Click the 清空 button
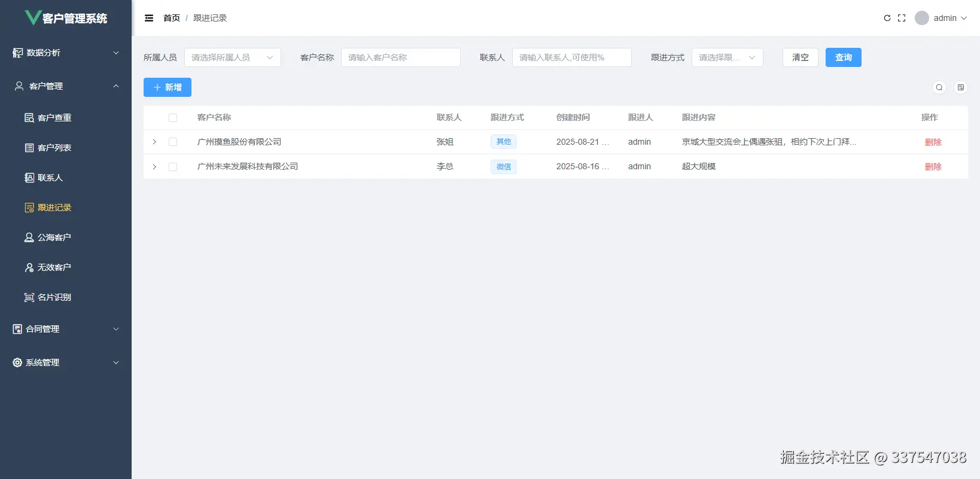Viewport: 980px width, 479px height. [801, 57]
